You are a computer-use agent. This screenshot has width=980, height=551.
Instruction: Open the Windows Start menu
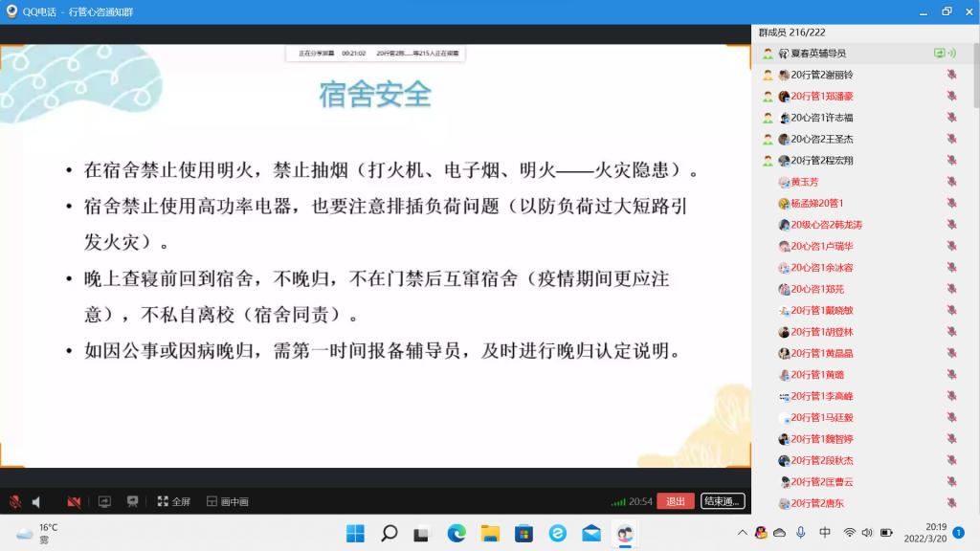(x=355, y=533)
